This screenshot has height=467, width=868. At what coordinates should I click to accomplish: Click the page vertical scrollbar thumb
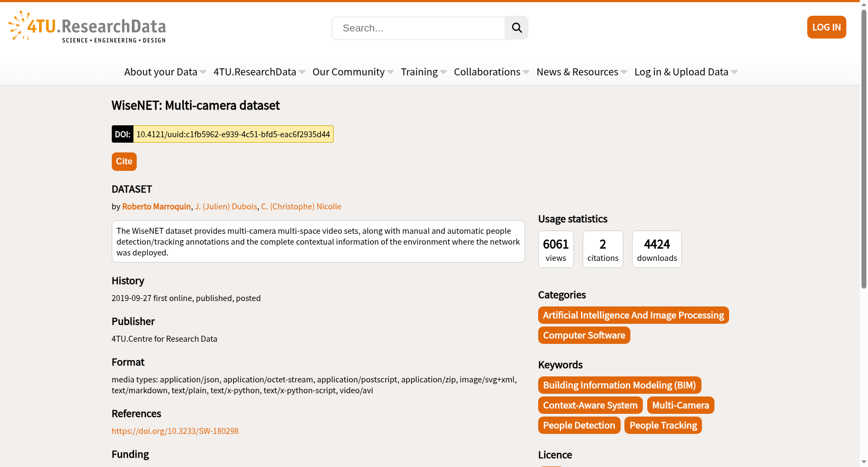point(864,149)
